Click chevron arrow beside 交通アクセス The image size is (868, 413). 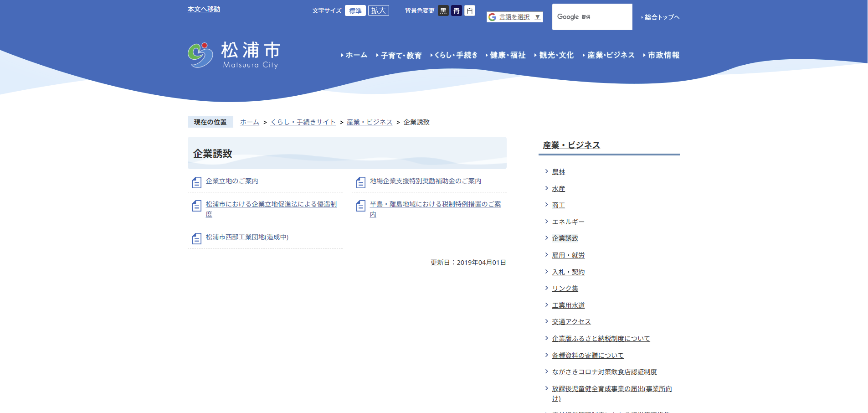546,321
